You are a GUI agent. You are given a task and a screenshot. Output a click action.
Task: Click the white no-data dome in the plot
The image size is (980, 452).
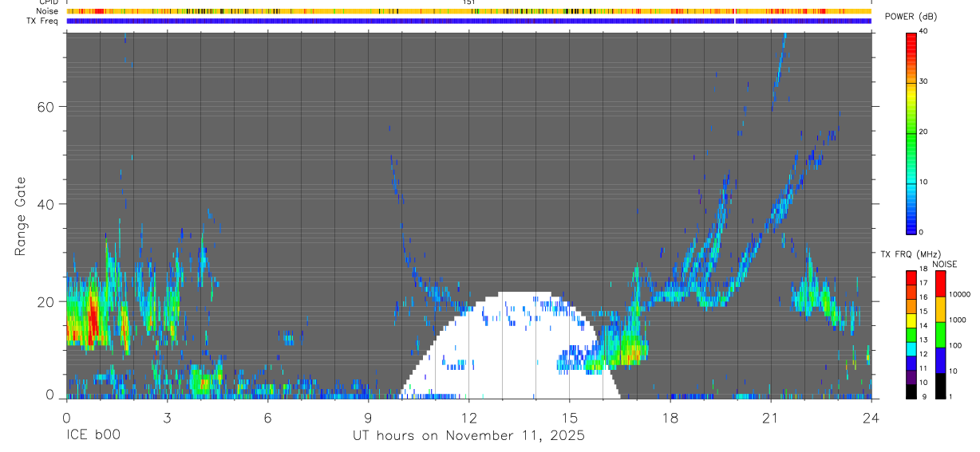click(508, 345)
